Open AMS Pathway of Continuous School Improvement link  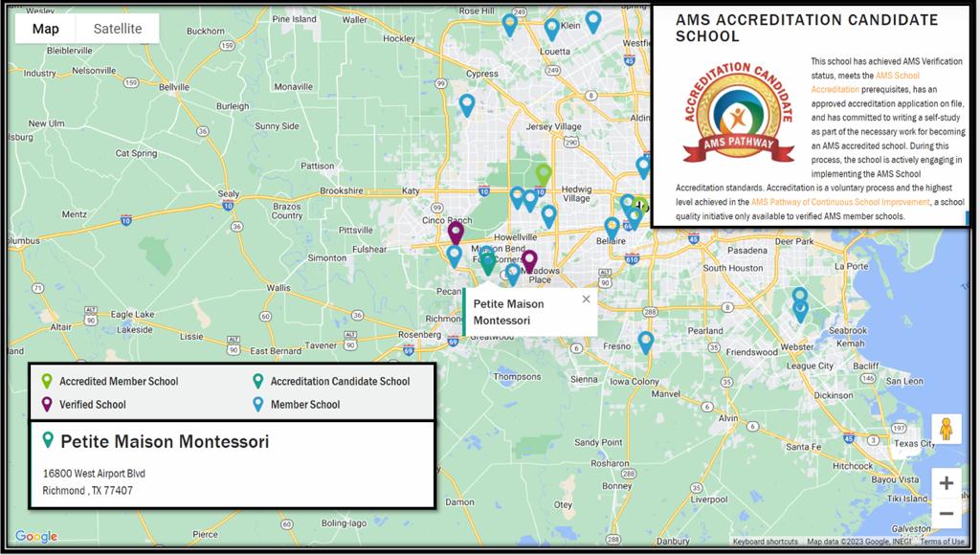840,202
